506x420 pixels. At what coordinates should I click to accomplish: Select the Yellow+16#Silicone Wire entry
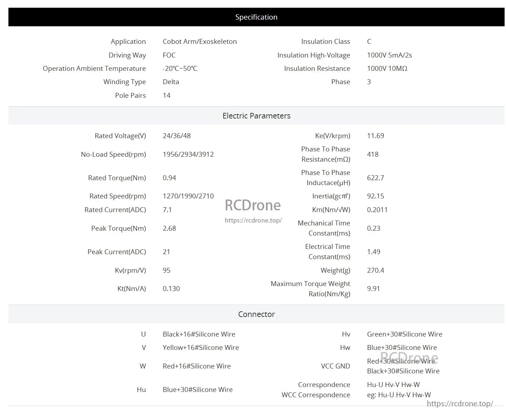coord(200,347)
